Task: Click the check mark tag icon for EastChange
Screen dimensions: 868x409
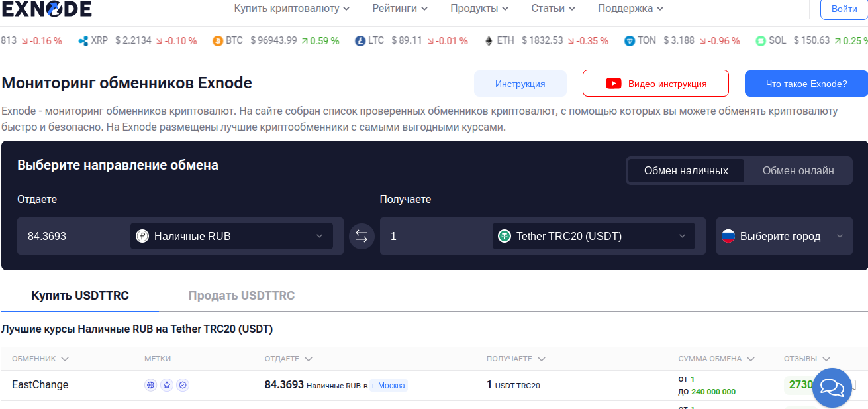Action: 183,385
